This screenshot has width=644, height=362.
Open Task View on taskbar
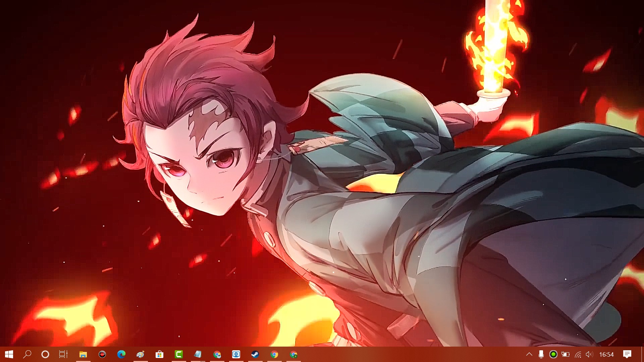pyautogui.click(x=63, y=354)
